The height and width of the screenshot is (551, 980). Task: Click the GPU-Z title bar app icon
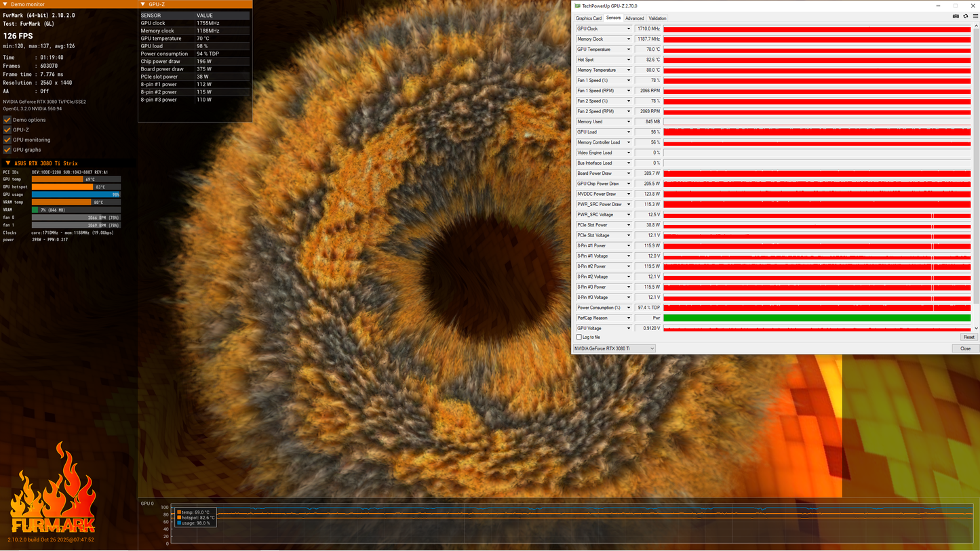pos(577,6)
